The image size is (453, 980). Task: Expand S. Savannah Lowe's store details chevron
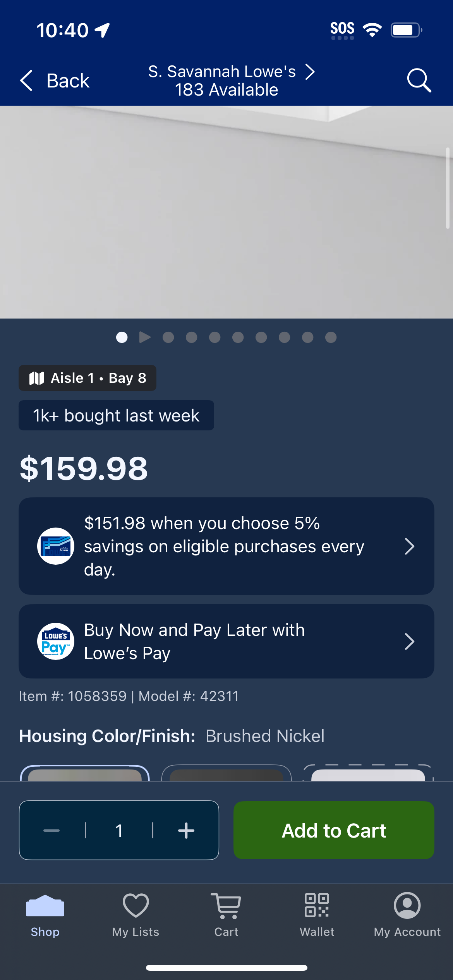point(310,72)
